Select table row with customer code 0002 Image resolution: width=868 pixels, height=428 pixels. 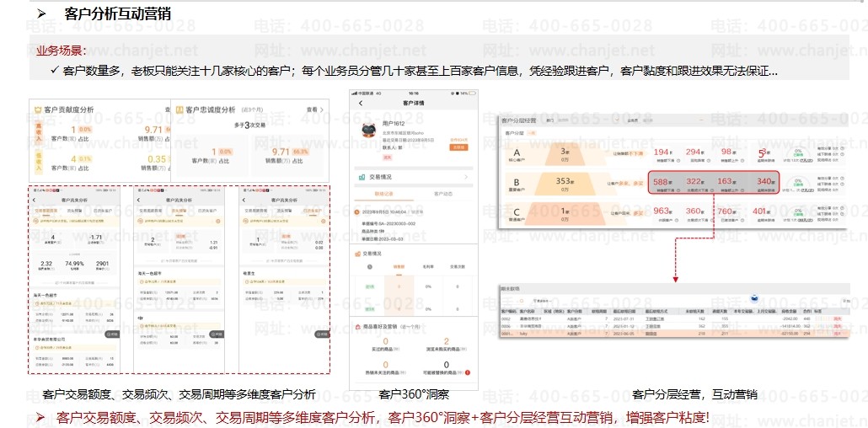point(673,319)
